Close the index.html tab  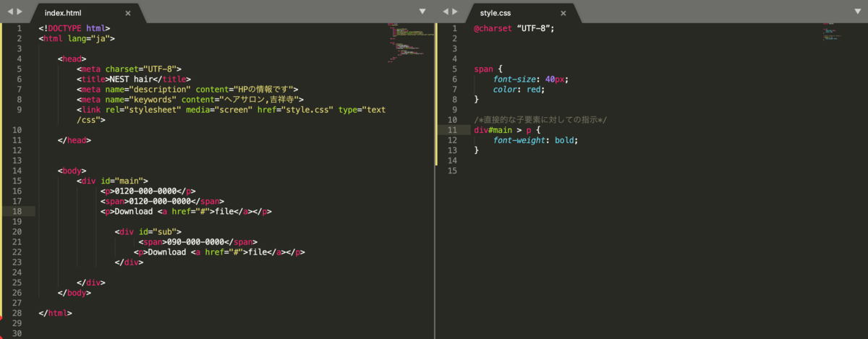click(128, 13)
